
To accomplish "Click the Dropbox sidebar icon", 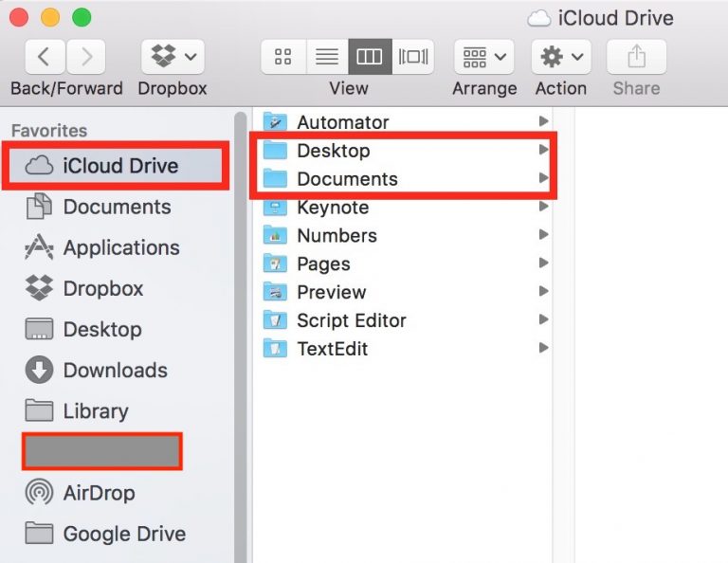I will 39,288.
